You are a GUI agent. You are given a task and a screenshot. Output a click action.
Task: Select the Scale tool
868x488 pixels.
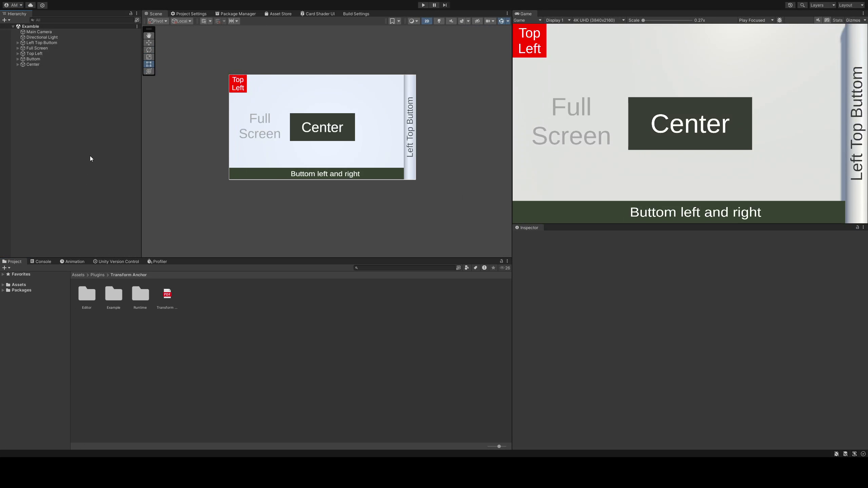pos(149,57)
